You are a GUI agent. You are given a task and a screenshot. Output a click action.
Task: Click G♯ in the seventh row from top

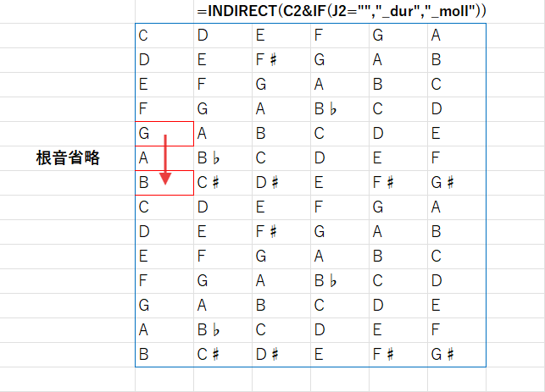tap(457, 183)
